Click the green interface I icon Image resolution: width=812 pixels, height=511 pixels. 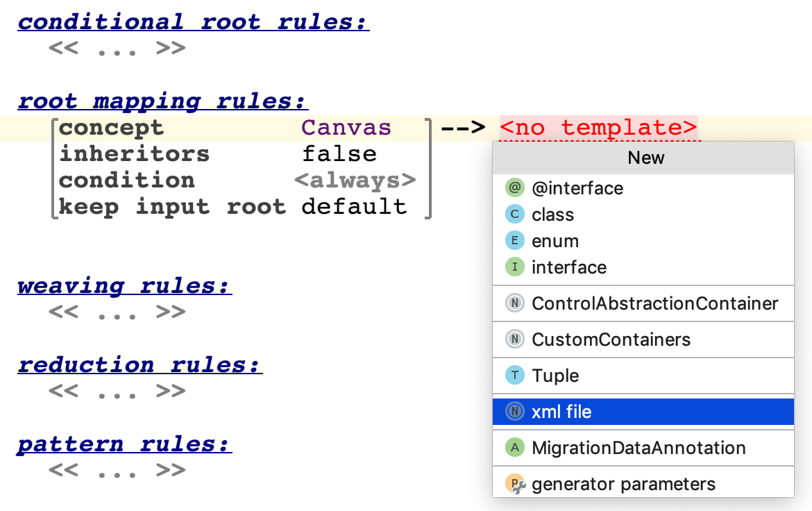tap(514, 267)
